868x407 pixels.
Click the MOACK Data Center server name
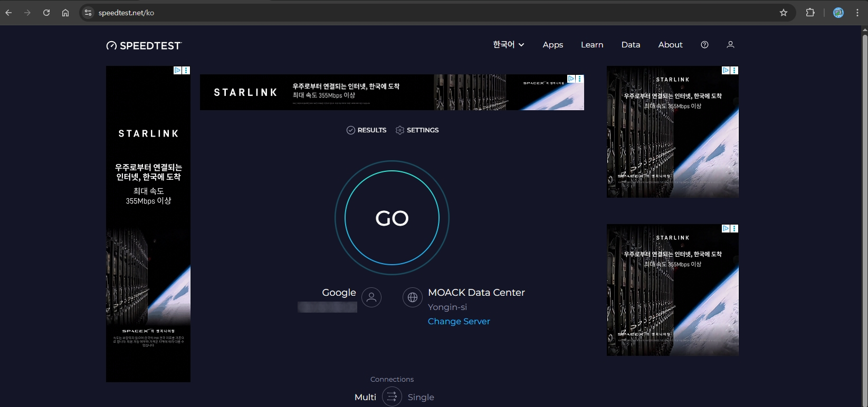(476, 293)
